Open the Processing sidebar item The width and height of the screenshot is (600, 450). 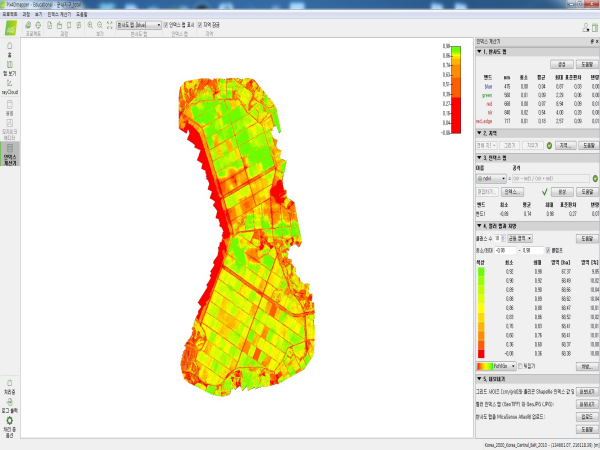10,387
